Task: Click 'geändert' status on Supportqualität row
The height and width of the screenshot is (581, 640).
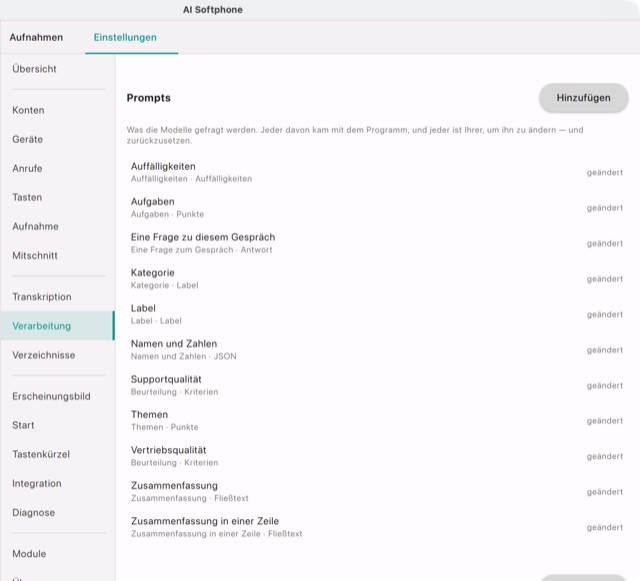Action: [x=605, y=385]
